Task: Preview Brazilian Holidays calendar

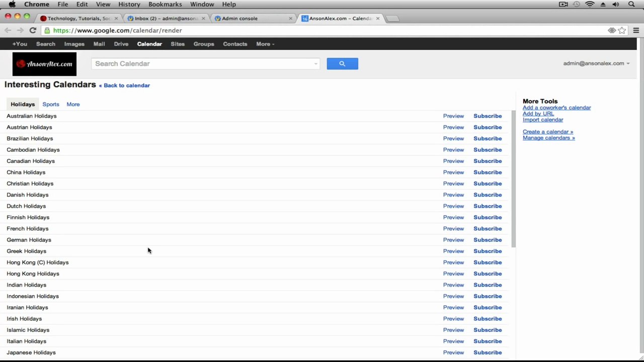Action: tap(453, 138)
